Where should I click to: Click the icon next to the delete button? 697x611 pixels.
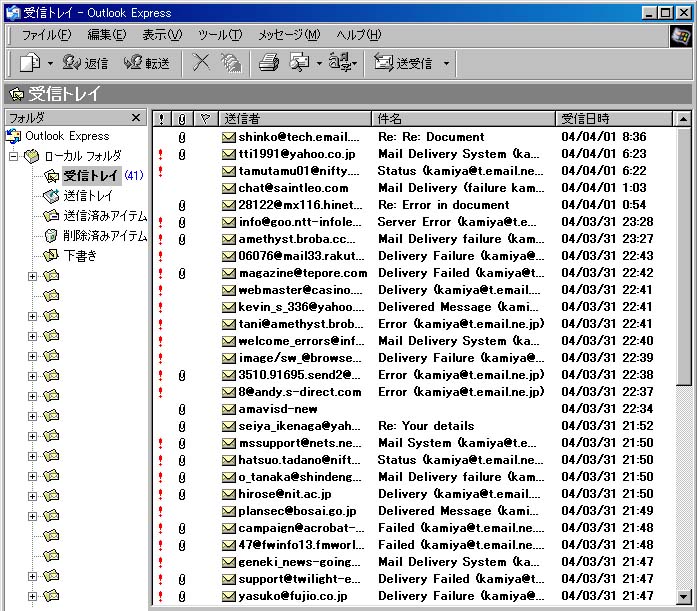click(231, 63)
